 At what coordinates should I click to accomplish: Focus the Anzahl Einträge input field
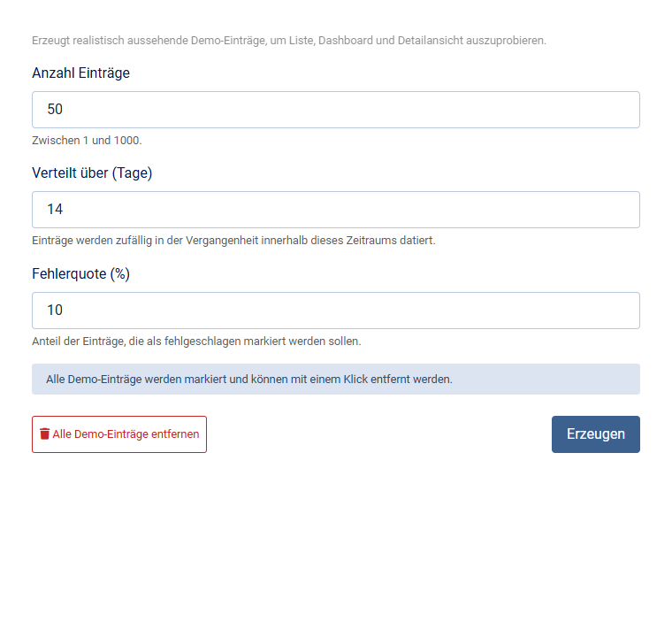point(336,110)
